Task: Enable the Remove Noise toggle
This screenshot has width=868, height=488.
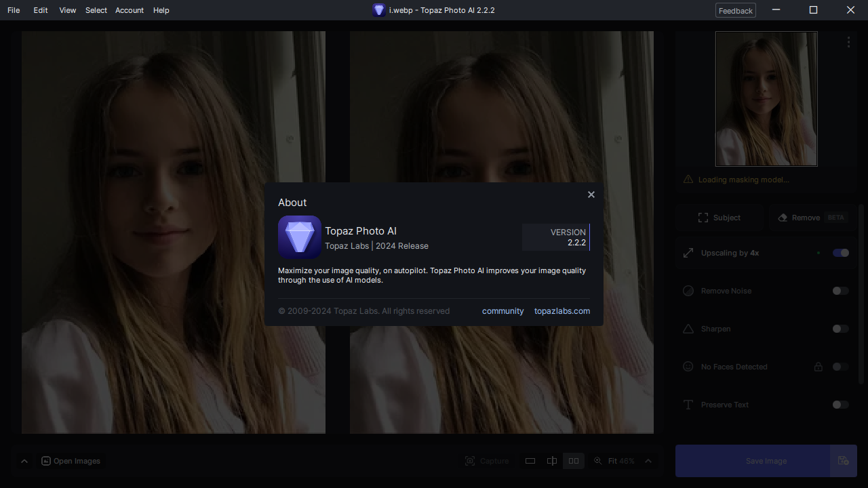Action: pos(840,290)
